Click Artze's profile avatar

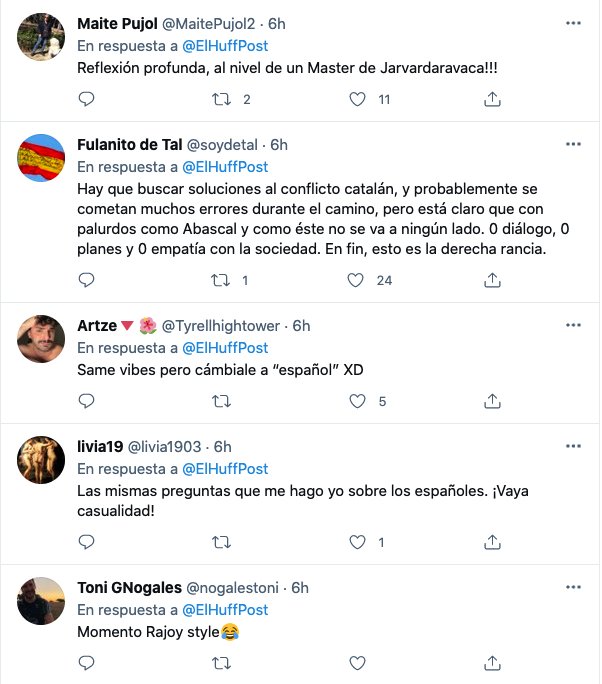[43, 342]
